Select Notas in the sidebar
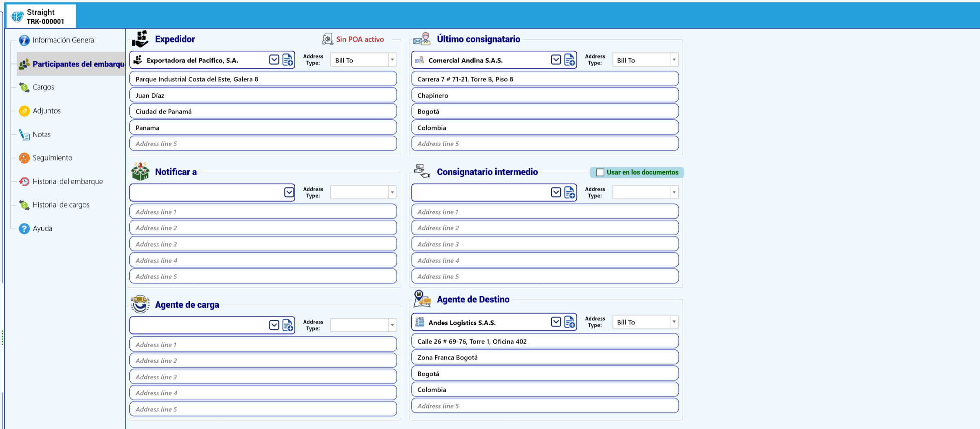980x429 pixels. [x=42, y=134]
